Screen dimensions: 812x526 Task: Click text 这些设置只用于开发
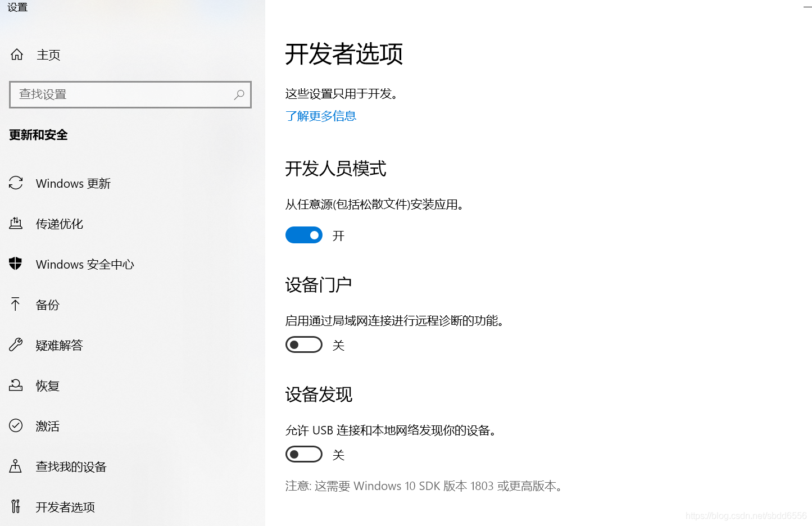pos(342,93)
